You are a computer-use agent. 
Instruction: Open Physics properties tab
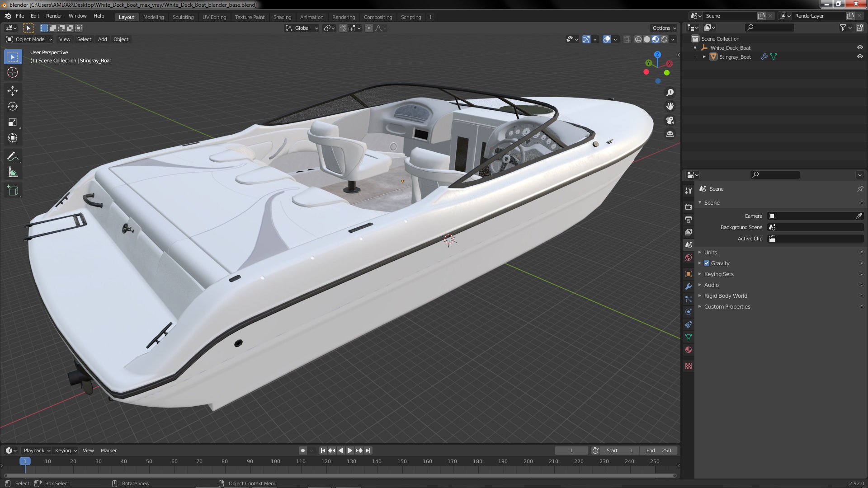(689, 312)
